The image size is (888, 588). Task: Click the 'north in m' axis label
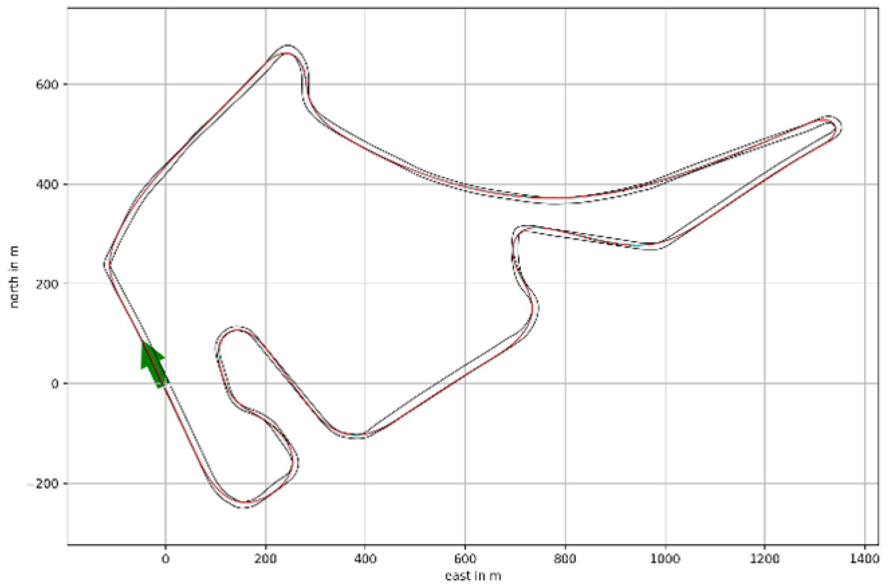14,276
